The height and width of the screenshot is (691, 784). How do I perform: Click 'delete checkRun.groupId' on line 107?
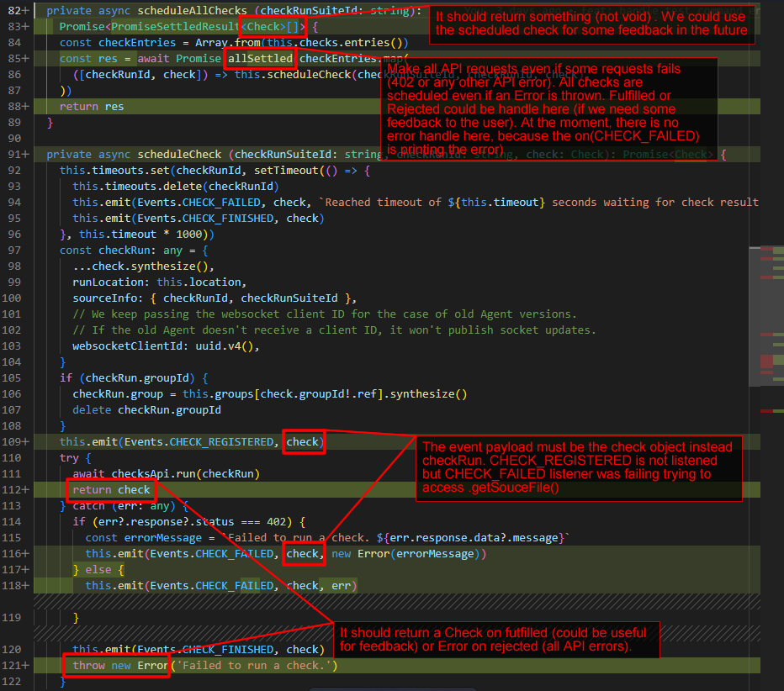click(146, 410)
